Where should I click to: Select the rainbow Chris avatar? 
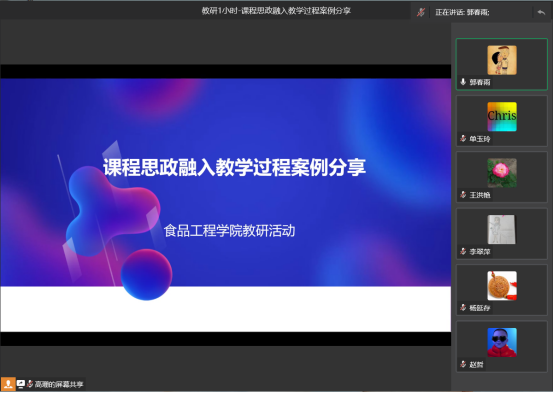pos(502,116)
